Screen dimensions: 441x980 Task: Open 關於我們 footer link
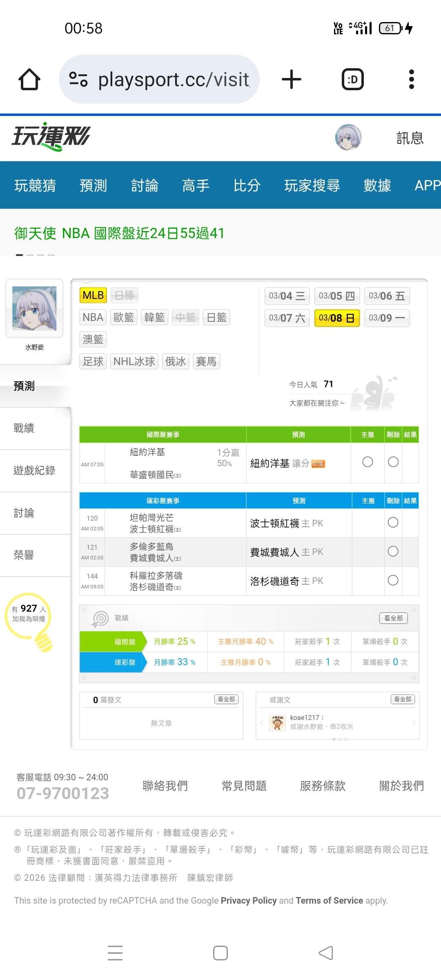401,786
